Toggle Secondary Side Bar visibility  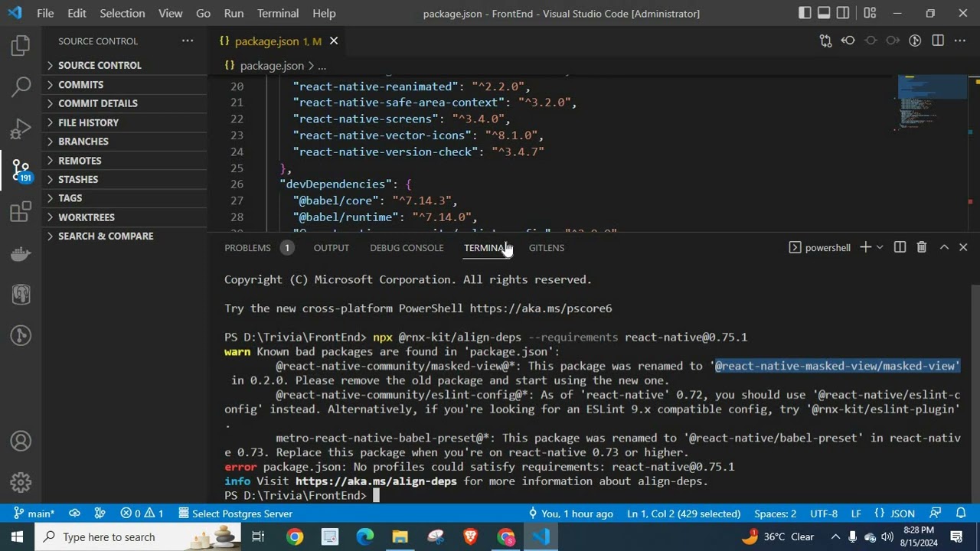click(843, 13)
